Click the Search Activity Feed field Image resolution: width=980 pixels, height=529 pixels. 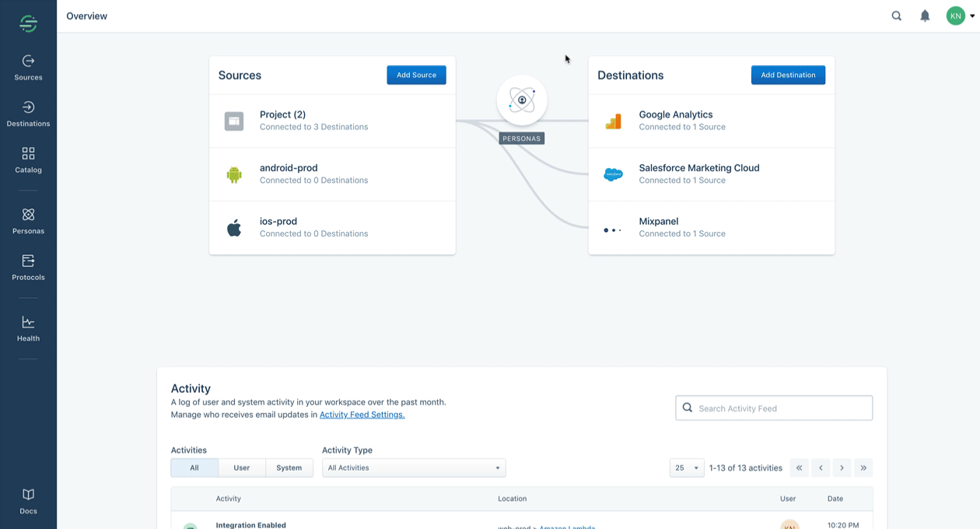point(774,408)
